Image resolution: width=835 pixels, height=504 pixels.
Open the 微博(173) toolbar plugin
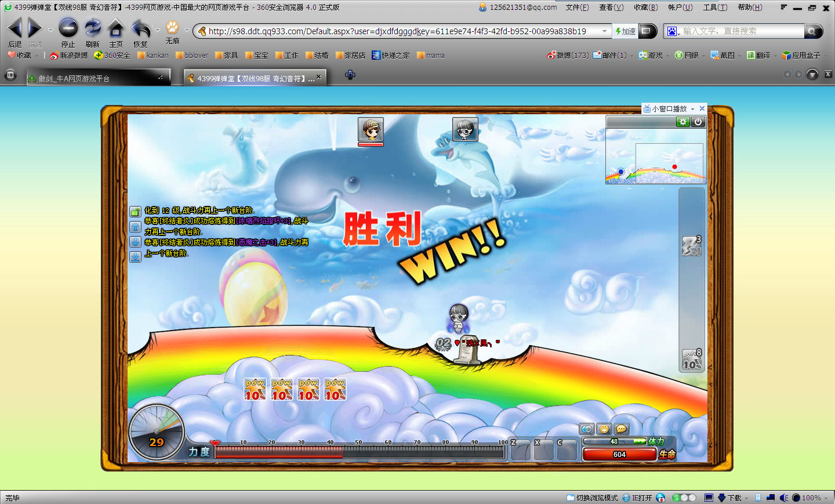coord(568,56)
